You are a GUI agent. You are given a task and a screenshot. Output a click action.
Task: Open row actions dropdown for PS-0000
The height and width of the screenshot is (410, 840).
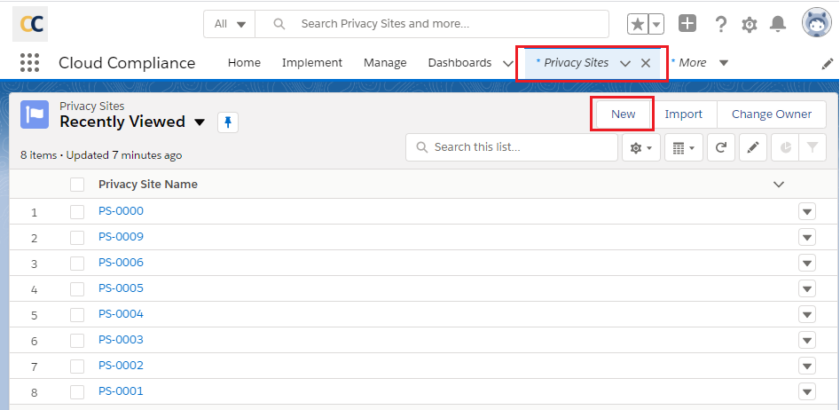[x=807, y=212]
